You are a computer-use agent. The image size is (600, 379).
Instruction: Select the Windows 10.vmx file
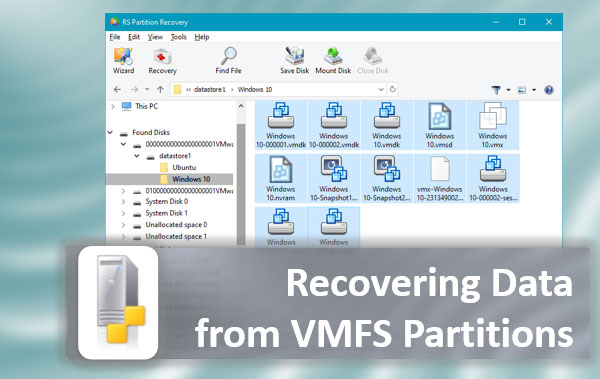click(492, 125)
